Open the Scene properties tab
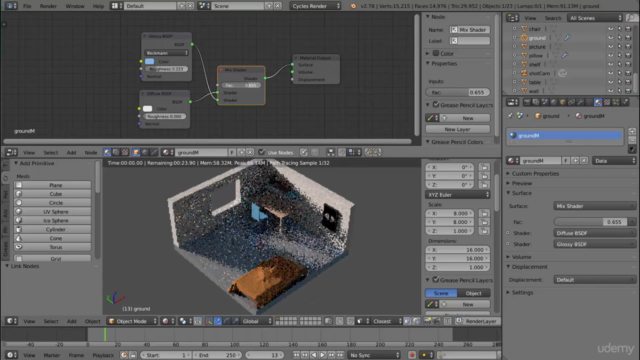This screenshot has height=360, width=640. [x=545, y=102]
